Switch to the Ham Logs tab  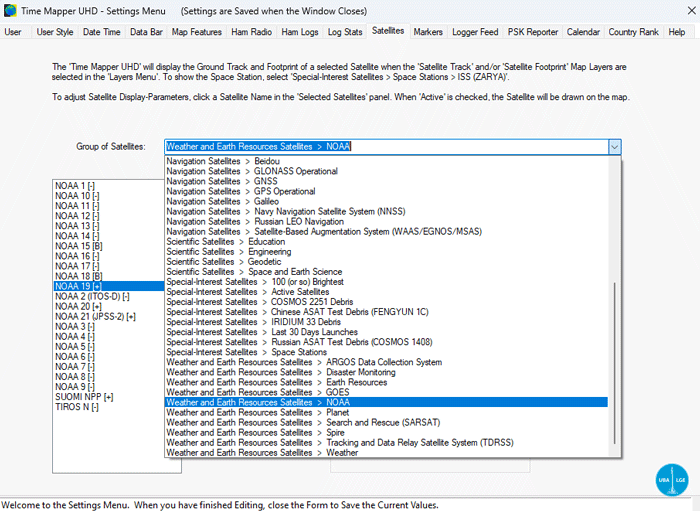(x=300, y=32)
